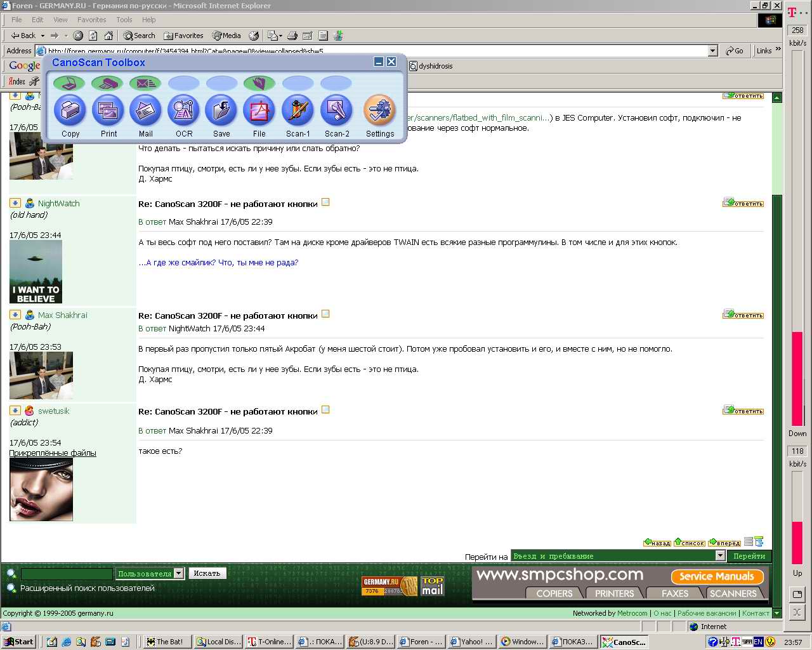The height and width of the screenshot is (650, 812).
Task: Collapse swetusik's post with arrow icon
Action: [x=15, y=411]
